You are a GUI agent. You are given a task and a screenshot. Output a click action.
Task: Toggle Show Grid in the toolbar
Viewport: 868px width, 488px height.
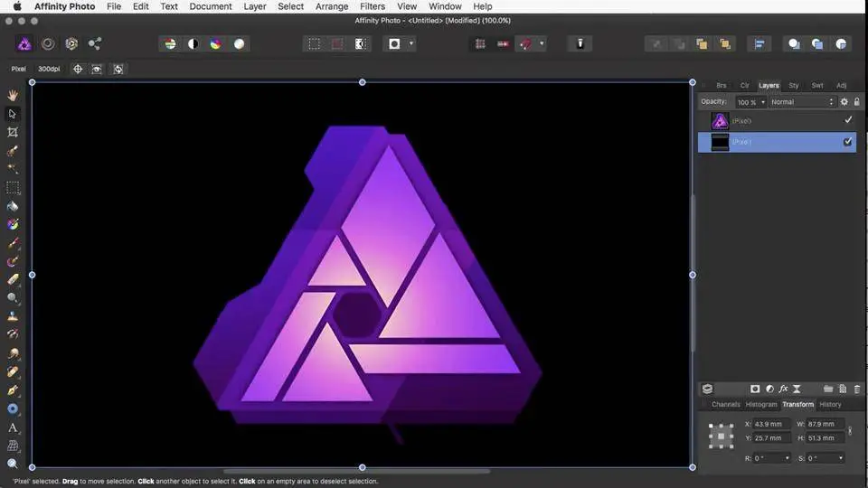point(480,43)
